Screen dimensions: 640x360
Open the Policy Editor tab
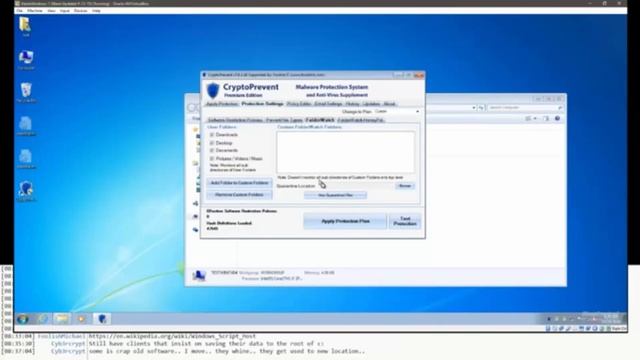coord(299,104)
